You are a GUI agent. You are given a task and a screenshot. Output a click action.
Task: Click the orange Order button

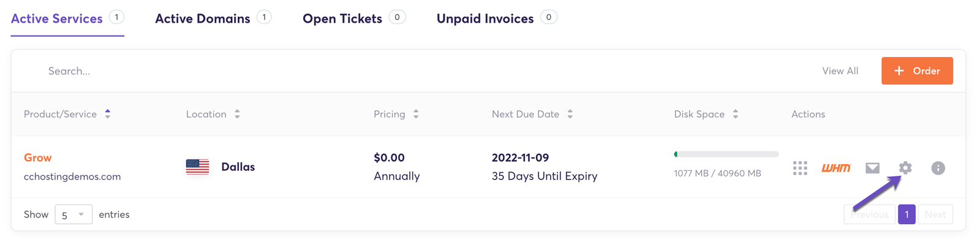(x=917, y=71)
